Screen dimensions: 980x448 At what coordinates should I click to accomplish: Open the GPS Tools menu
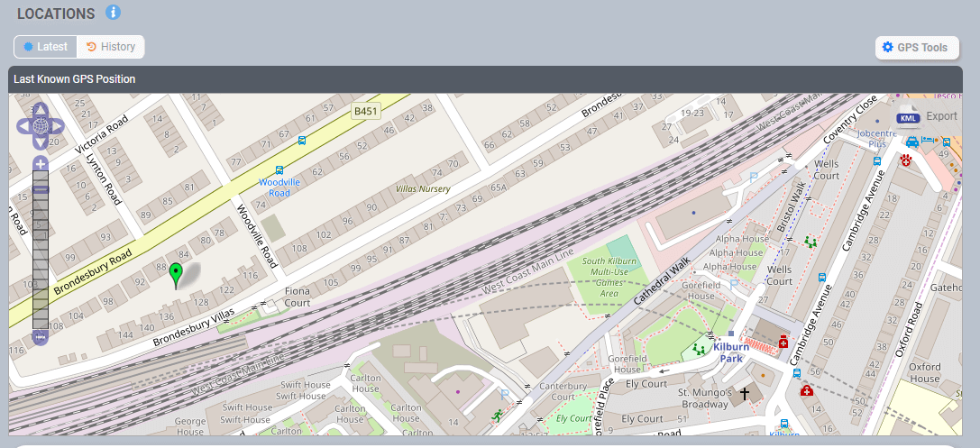point(916,48)
